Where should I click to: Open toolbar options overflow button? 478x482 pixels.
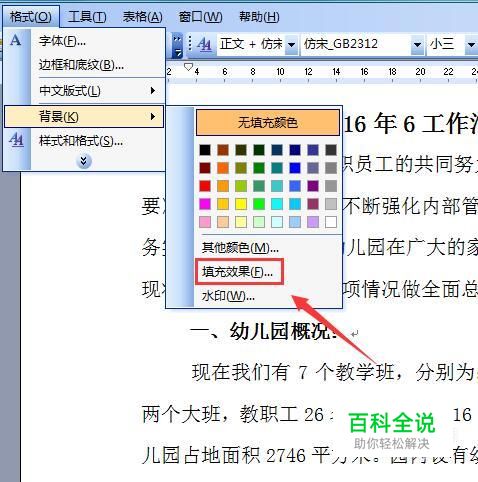click(177, 45)
